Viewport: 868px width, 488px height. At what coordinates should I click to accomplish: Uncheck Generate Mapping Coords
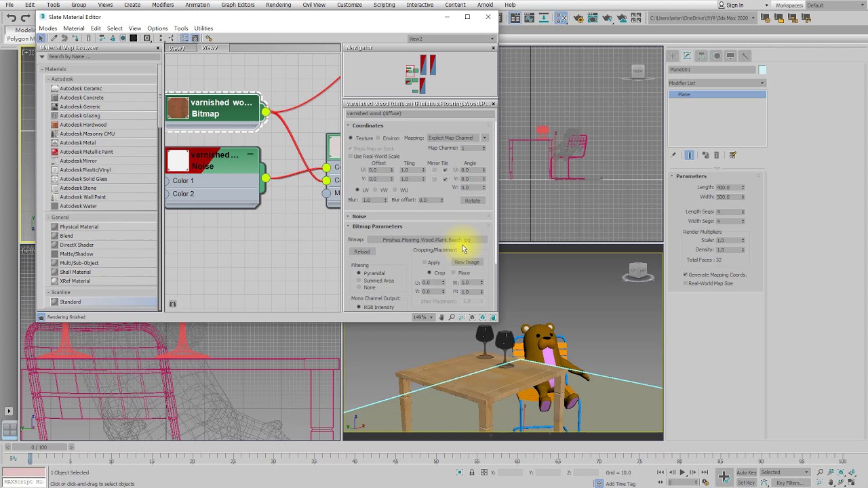(x=686, y=274)
